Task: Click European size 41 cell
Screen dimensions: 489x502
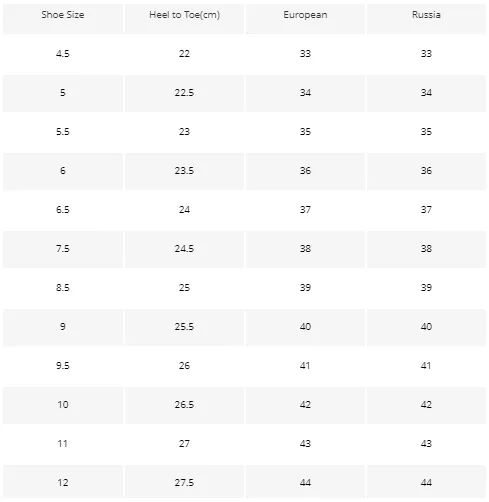Action: (x=305, y=366)
